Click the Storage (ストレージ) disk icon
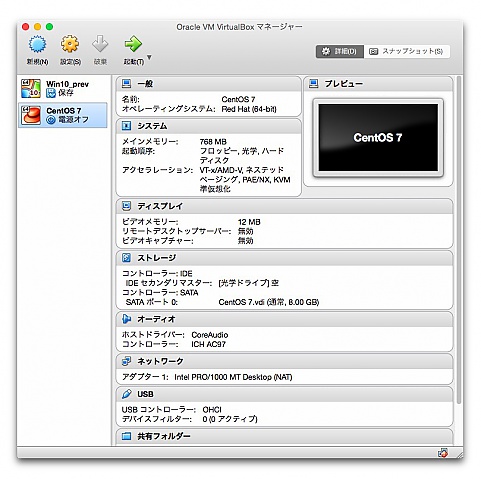 pos(126,258)
